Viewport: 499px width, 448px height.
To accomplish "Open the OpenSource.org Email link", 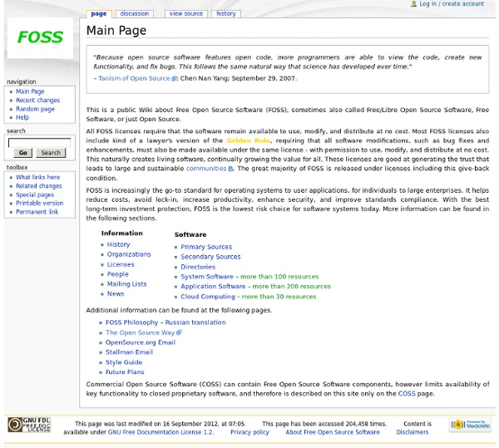I will 141,342.
